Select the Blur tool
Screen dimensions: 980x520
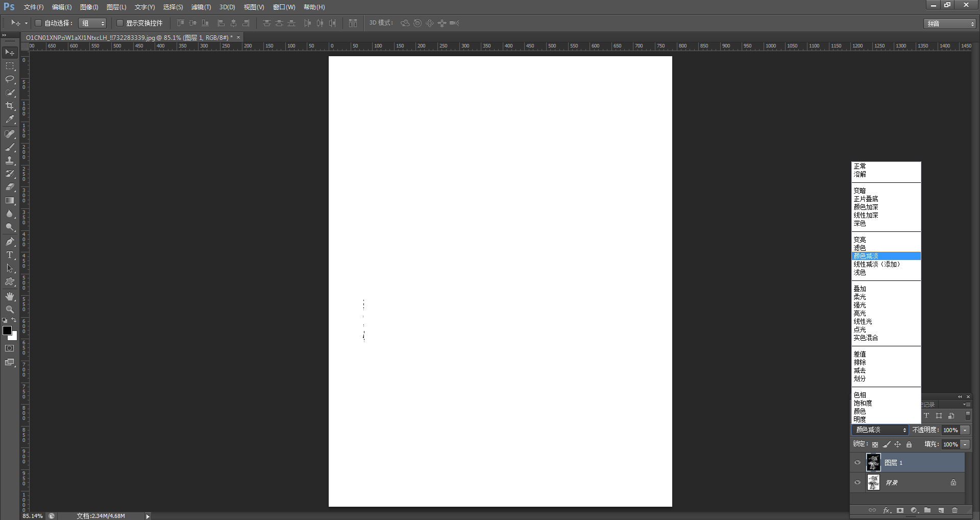[x=10, y=214]
